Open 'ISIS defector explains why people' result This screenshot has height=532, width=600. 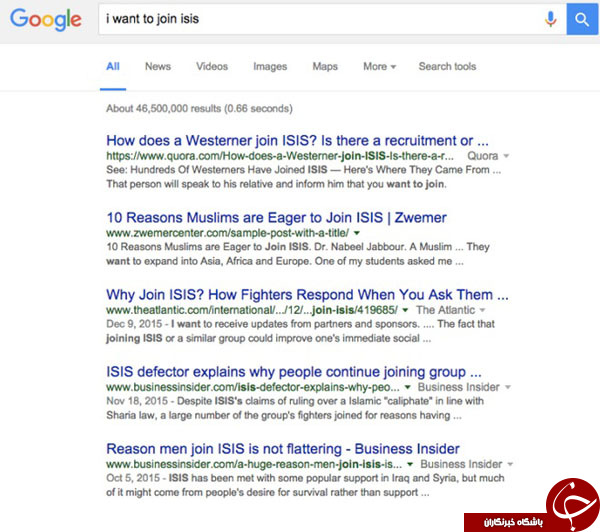[x=293, y=372]
